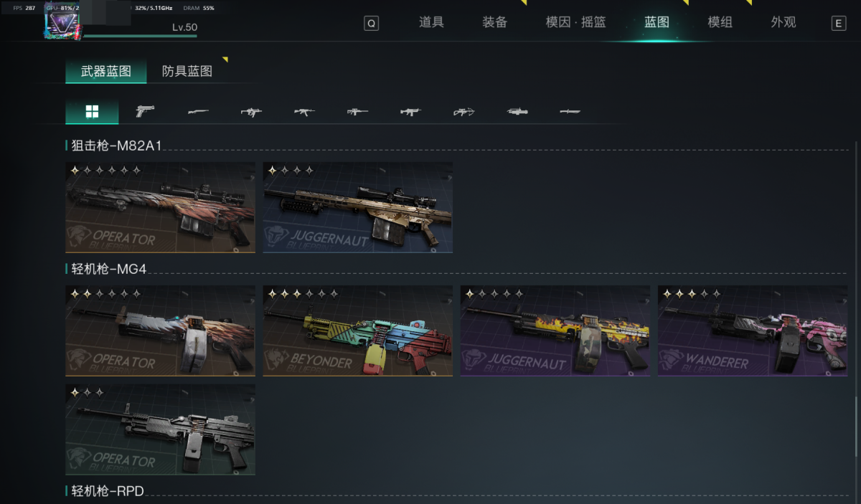Screen dimensions: 861x504
Task: Click the 轻机枪-MG4 section header
Action: [110, 269]
